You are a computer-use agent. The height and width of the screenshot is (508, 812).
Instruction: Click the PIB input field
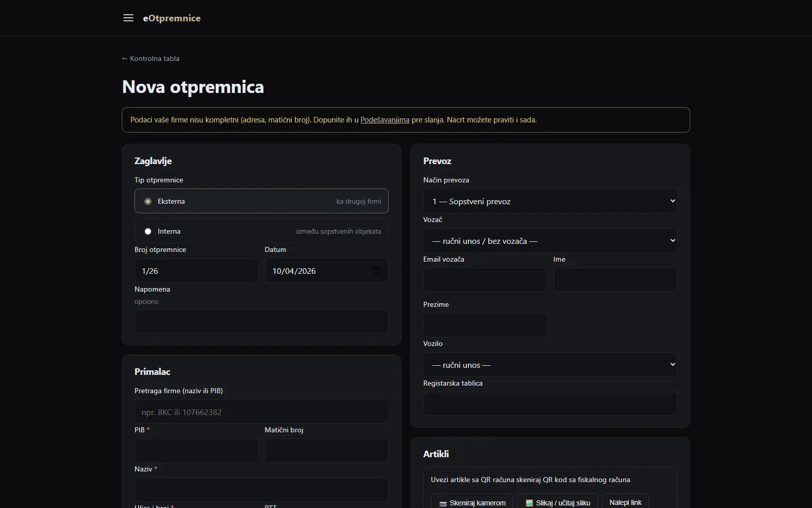pos(196,451)
